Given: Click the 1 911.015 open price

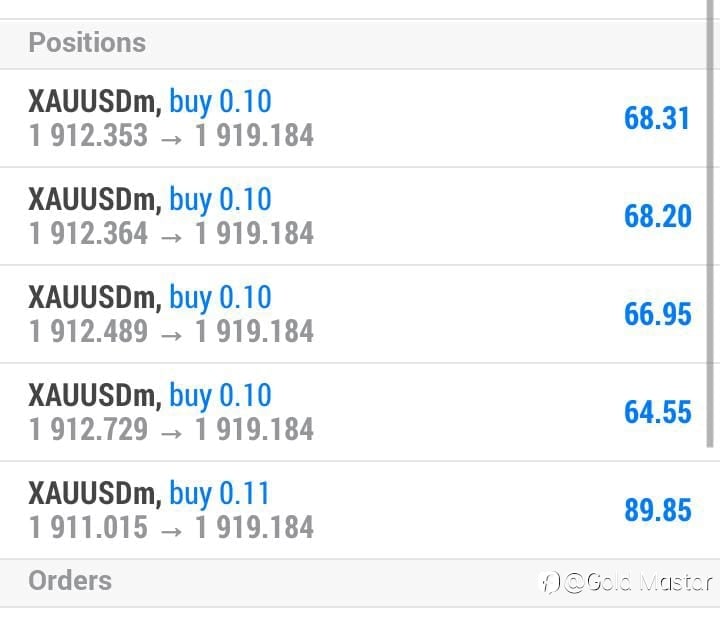Looking at the screenshot, I should click(88, 527).
